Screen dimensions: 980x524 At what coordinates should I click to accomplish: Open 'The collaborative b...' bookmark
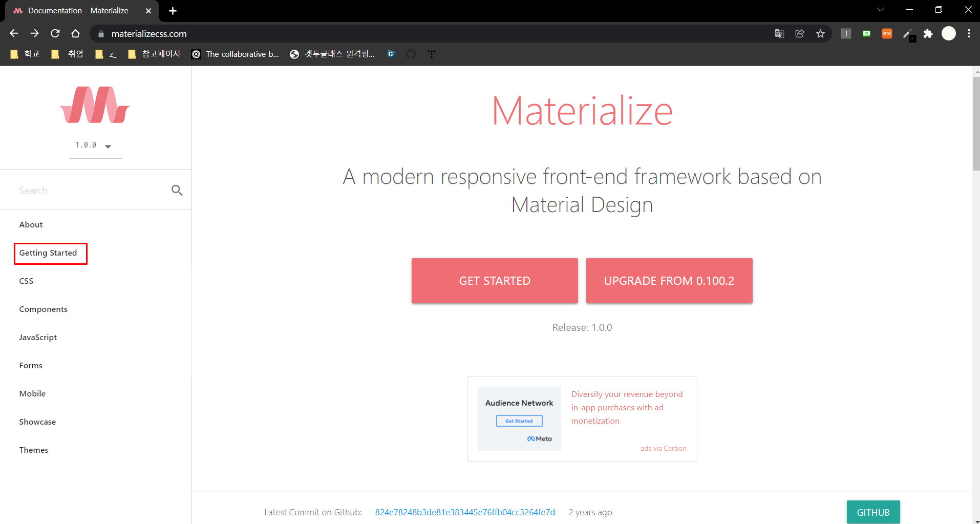[x=236, y=54]
